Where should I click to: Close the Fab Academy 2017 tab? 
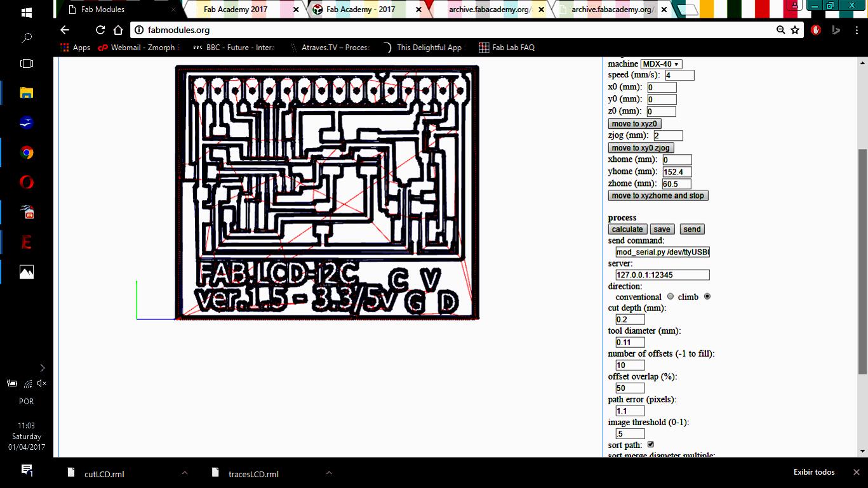[296, 10]
